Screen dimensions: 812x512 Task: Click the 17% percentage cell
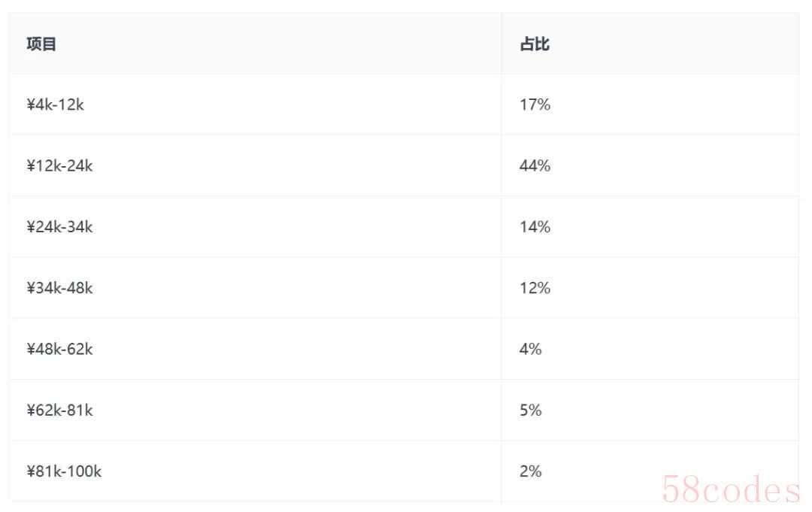tap(535, 105)
